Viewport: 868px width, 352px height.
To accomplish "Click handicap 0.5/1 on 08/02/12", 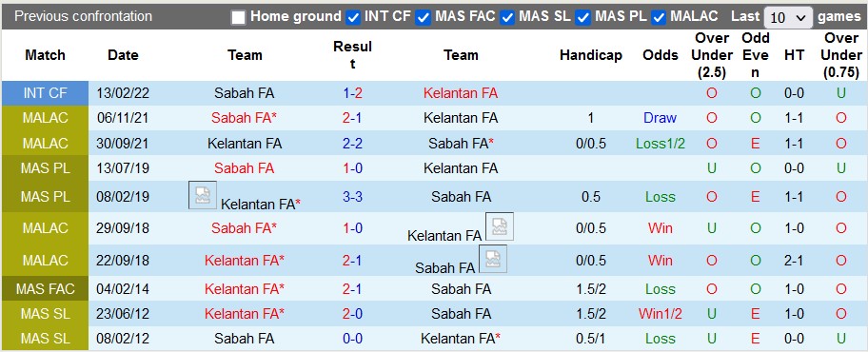I will 591,338.
